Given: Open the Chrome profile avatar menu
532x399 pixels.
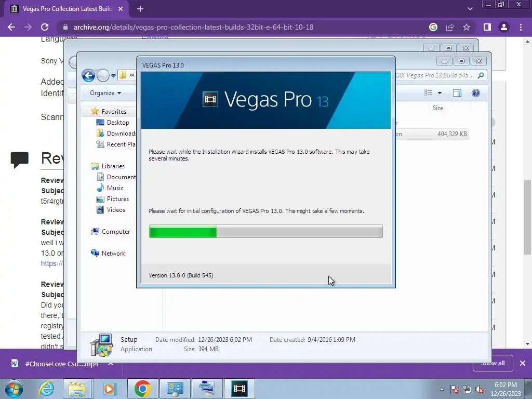Looking at the screenshot, I should tap(504, 27).
